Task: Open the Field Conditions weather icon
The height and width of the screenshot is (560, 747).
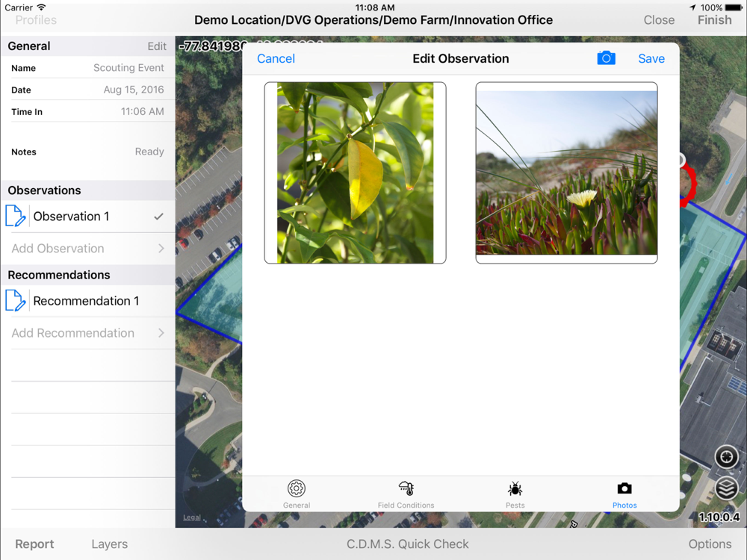Action: [x=406, y=488]
